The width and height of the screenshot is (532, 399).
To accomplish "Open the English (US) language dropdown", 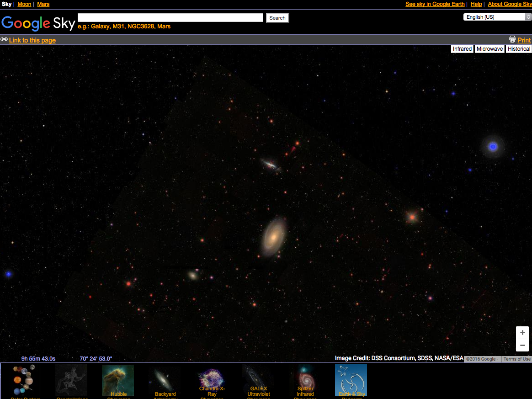I will tap(497, 17).
